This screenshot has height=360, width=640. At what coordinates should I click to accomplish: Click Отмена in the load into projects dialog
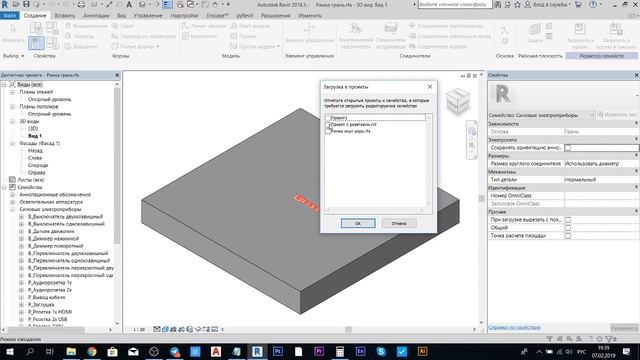tap(399, 223)
